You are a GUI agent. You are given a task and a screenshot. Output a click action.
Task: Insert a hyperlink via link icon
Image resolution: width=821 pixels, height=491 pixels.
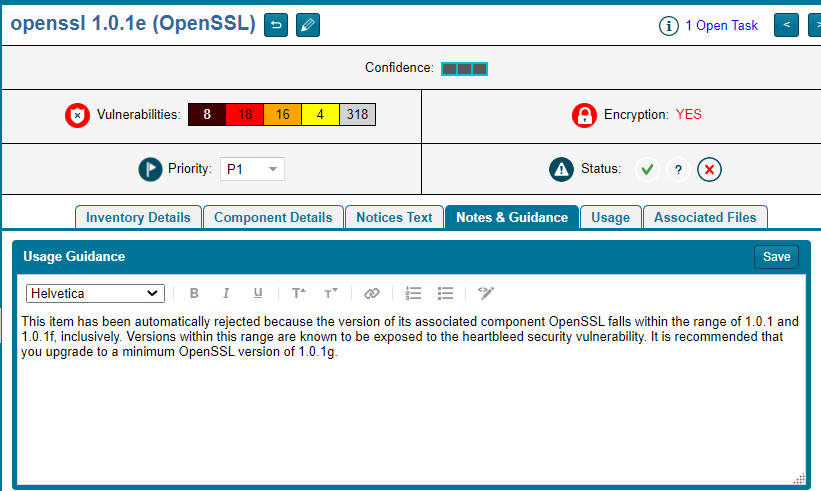tap(372, 293)
